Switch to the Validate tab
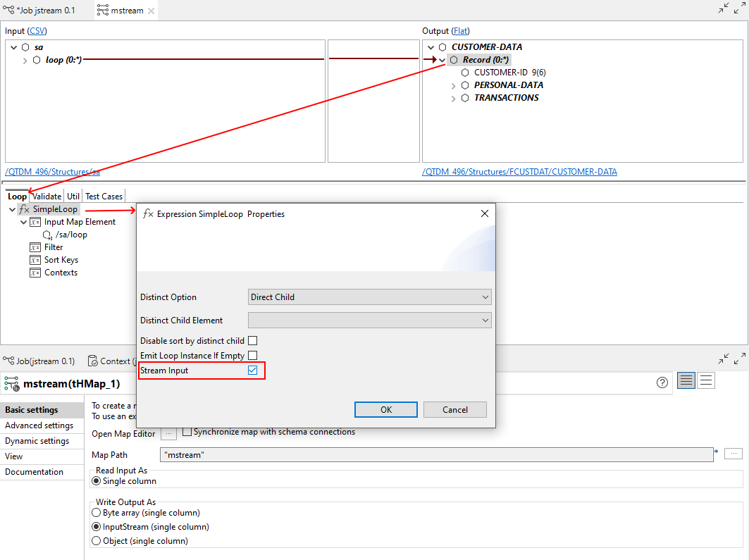 (47, 196)
